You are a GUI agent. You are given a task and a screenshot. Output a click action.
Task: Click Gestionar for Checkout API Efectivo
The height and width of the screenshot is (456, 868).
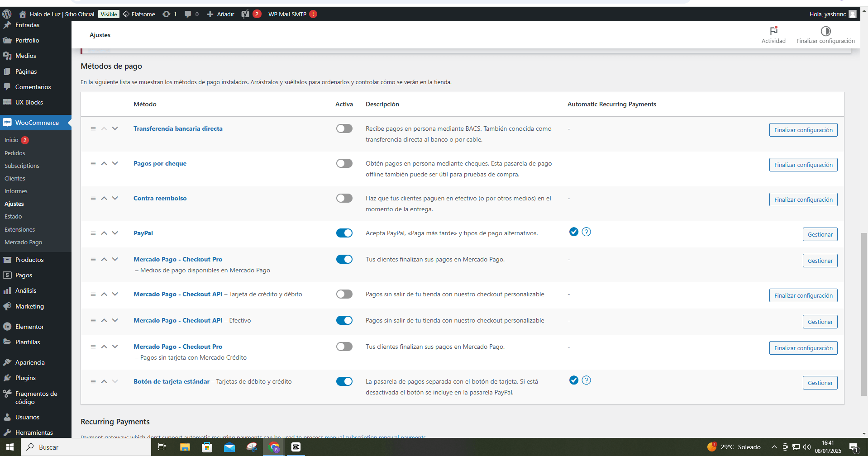820,322
